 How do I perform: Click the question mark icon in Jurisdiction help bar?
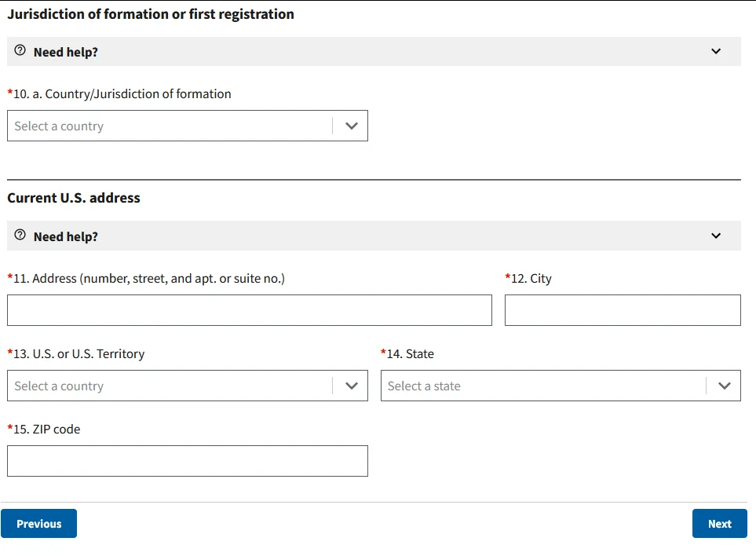[x=20, y=50]
